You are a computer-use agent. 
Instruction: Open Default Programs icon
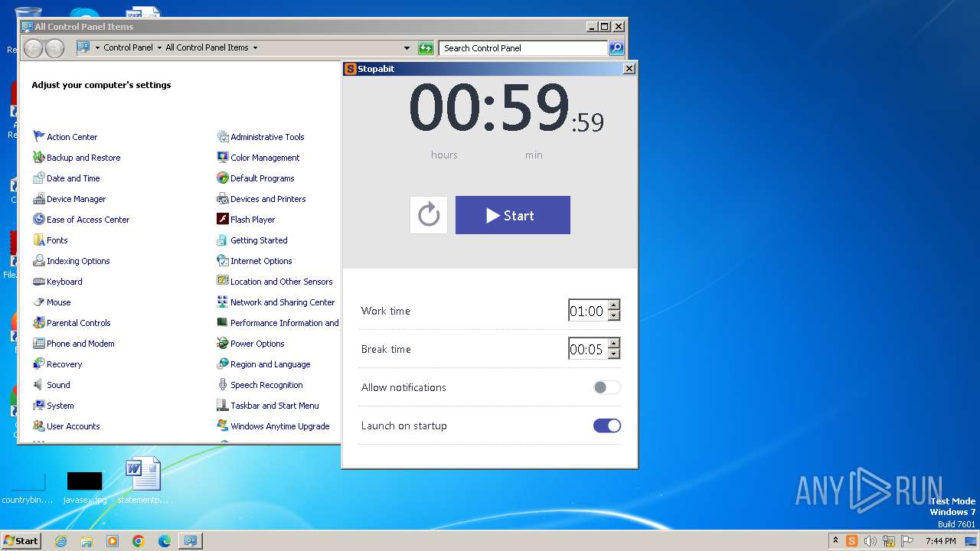point(223,178)
